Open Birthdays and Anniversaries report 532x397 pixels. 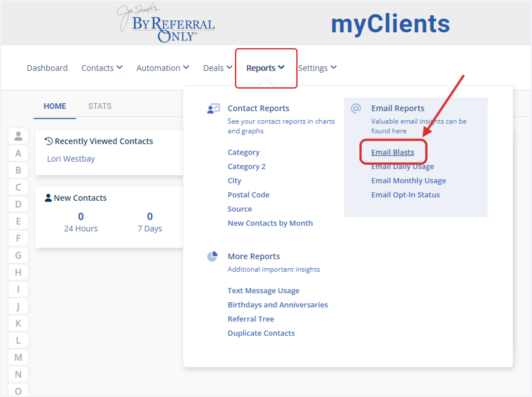click(278, 305)
